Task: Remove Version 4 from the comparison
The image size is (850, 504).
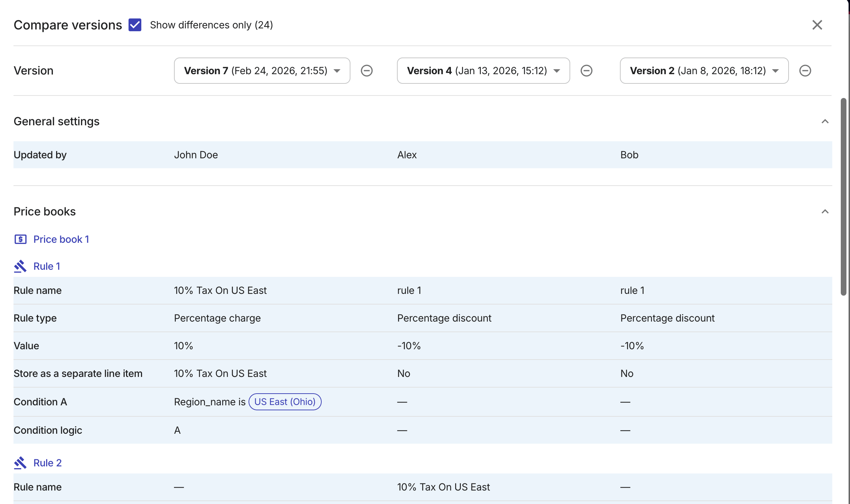Action: (587, 71)
